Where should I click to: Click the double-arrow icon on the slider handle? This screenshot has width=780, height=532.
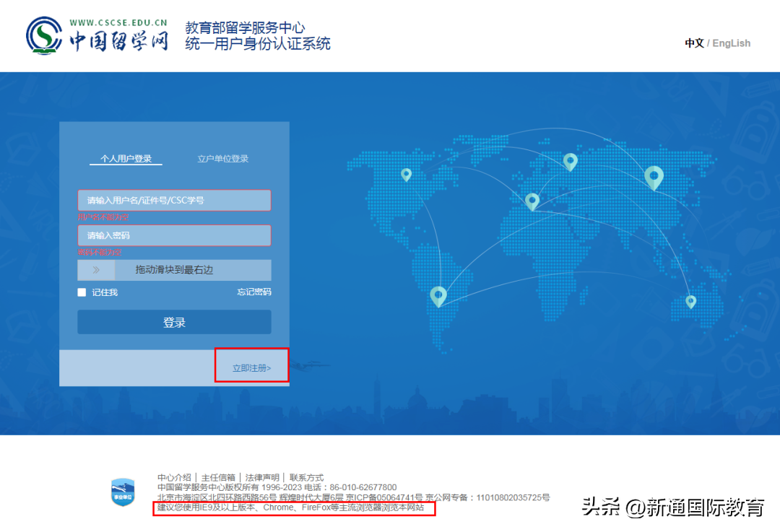pos(95,270)
